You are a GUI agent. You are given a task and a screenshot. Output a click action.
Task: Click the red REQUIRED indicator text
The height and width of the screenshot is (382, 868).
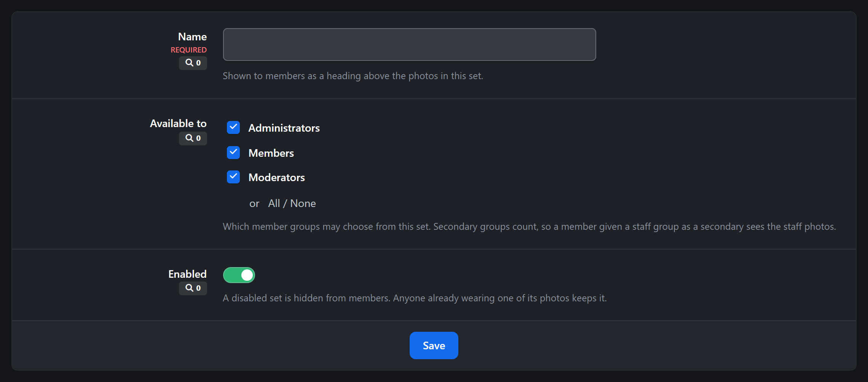coord(188,50)
